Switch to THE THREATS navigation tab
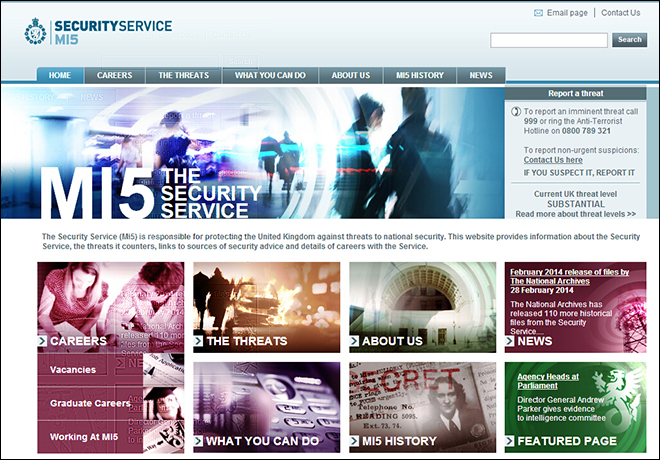This screenshot has height=460, width=660. pos(184,75)
